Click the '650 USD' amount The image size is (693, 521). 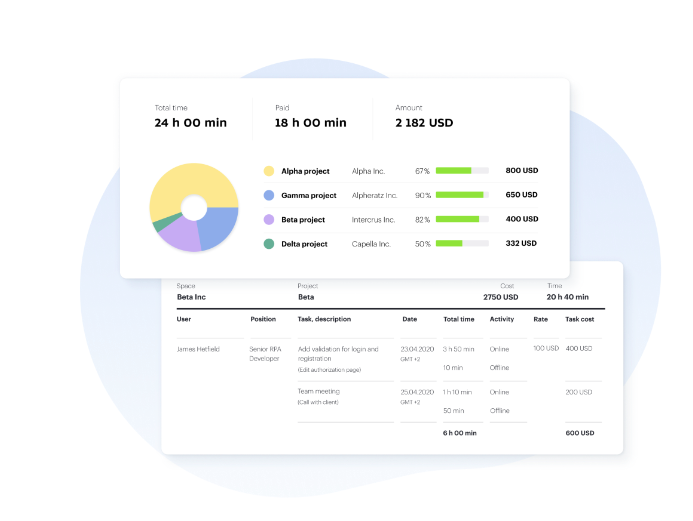522,195
